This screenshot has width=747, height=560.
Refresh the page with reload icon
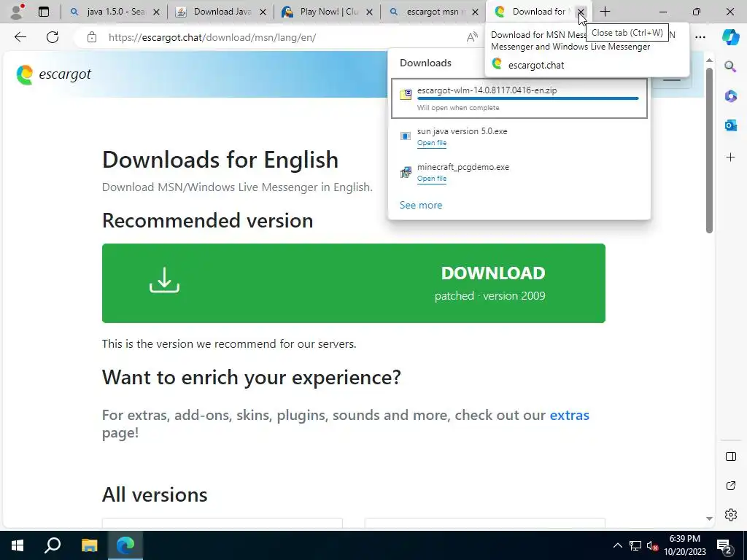point(53,37)
